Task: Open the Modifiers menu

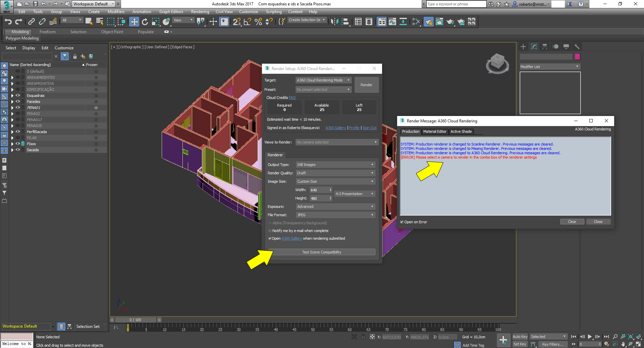Action: click(x=116, y=12)
